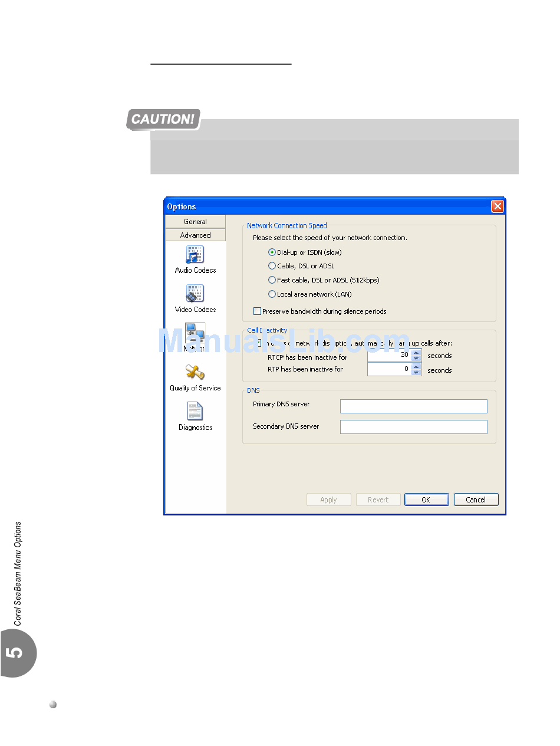560x746 pixels.
Task: Click the "Secondary DNS server" label
Action: pyautogui.click(x=286, y=426)
